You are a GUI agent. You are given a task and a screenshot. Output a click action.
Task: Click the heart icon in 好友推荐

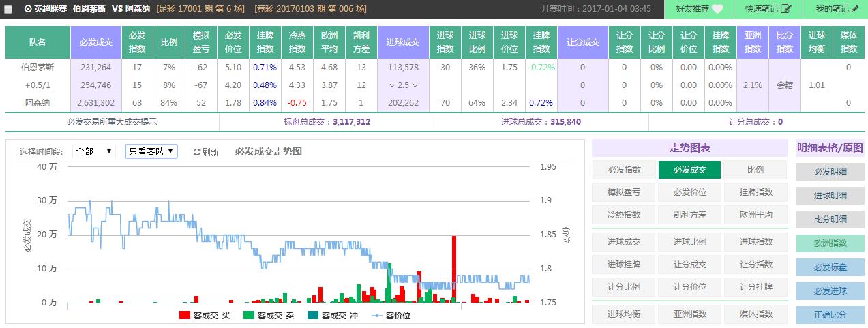click(717, 9)
